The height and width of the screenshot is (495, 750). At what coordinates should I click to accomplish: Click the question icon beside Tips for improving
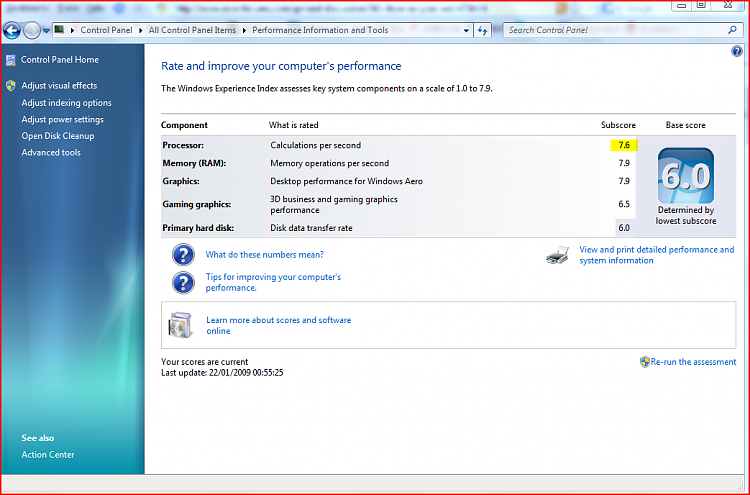183,283
